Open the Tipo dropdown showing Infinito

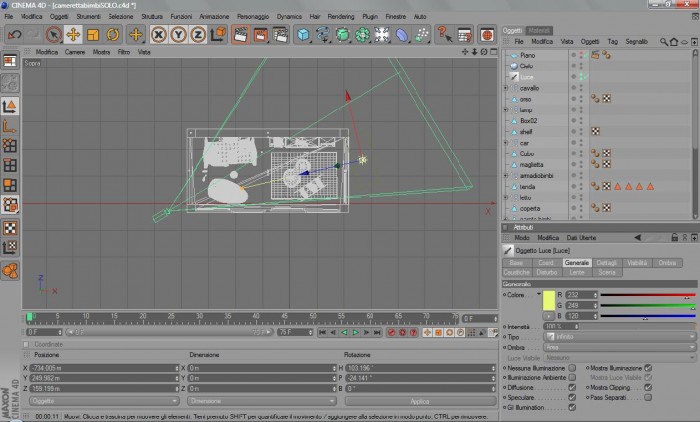[620, 337]
